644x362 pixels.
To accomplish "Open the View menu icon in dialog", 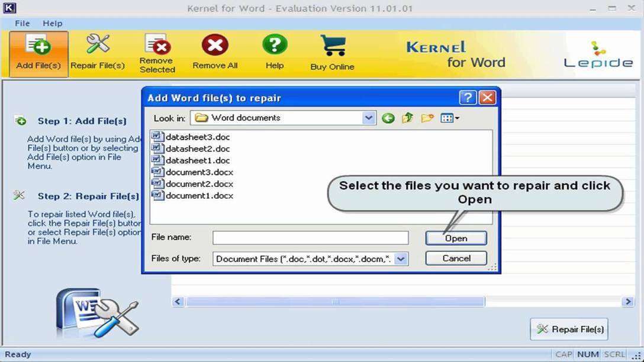I will click(x=450, y=119).
